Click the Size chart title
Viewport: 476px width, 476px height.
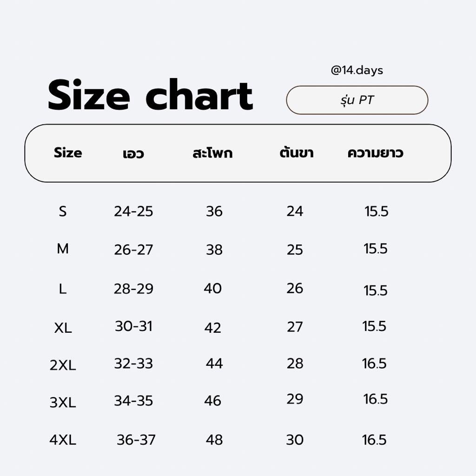click(x=150, y=96)
